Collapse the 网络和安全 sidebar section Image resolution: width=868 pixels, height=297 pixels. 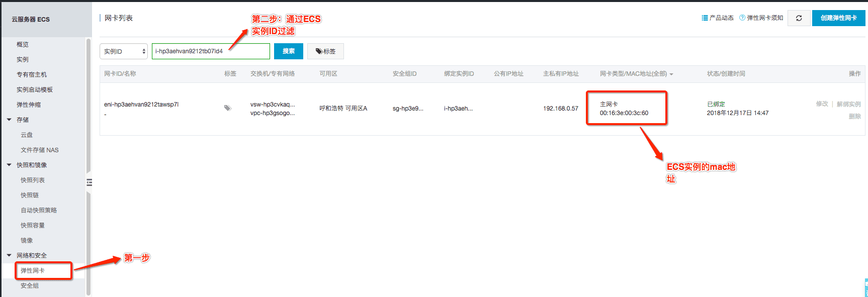(x=9, y=255)
